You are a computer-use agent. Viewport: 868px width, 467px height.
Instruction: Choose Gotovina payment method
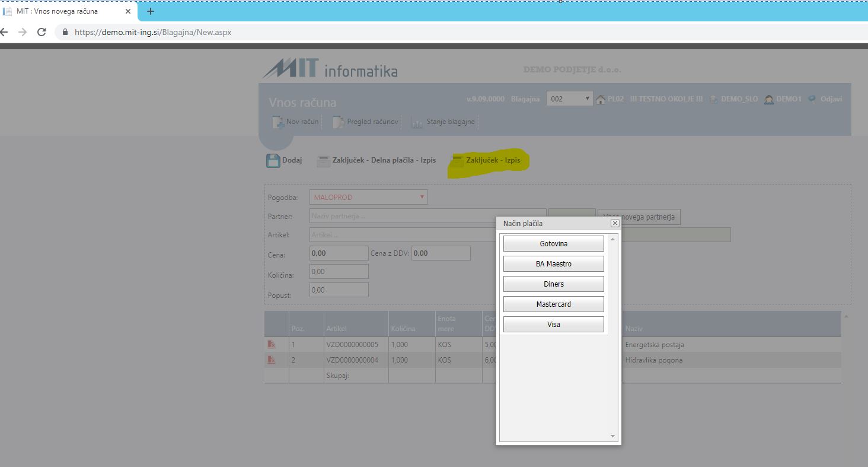pyautogui.click(x=553, y=244)
